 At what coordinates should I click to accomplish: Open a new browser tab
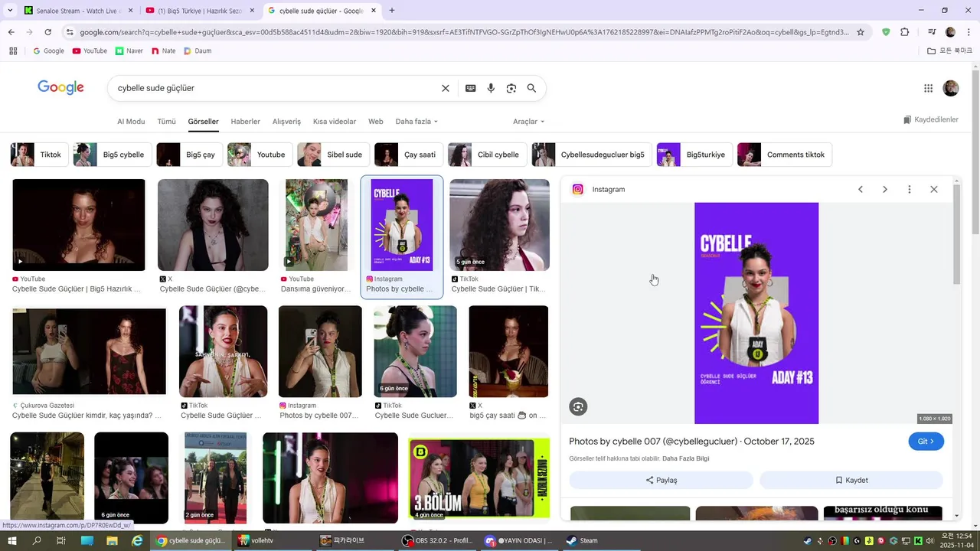pos(392,11)
